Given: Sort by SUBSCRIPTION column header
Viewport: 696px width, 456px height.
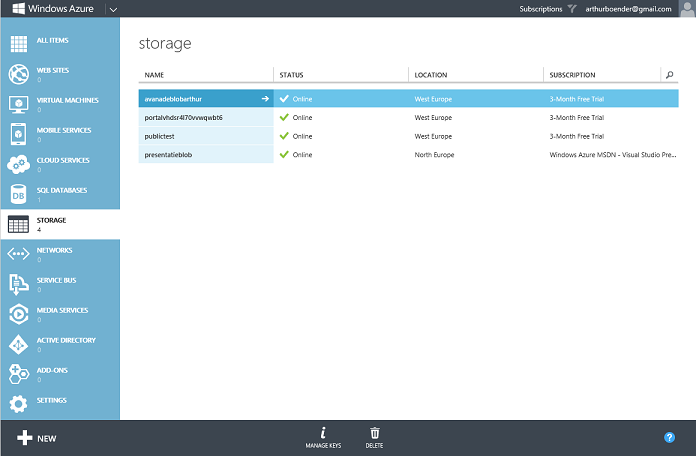Looking at the screenshot, I should 572,75.
